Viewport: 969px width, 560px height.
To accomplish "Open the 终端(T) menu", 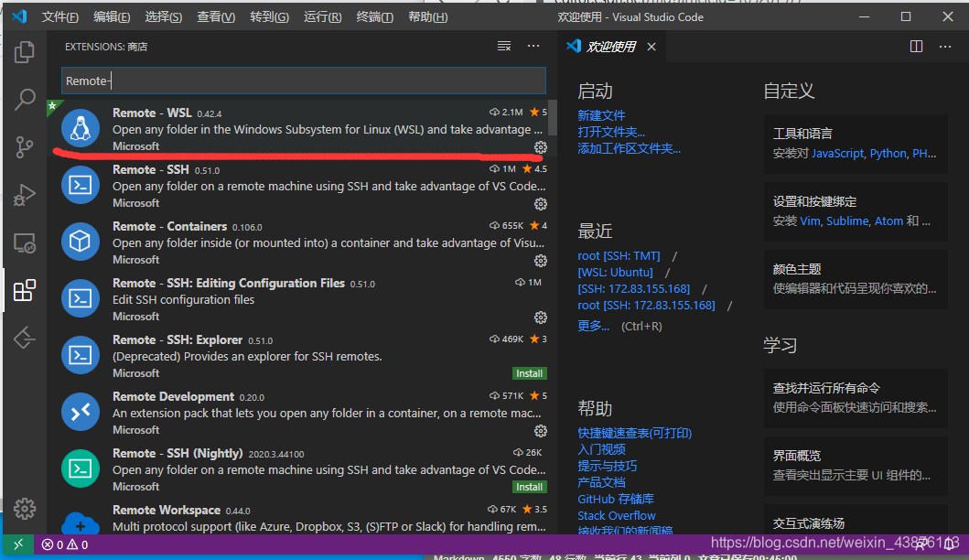I will (374, 16).
